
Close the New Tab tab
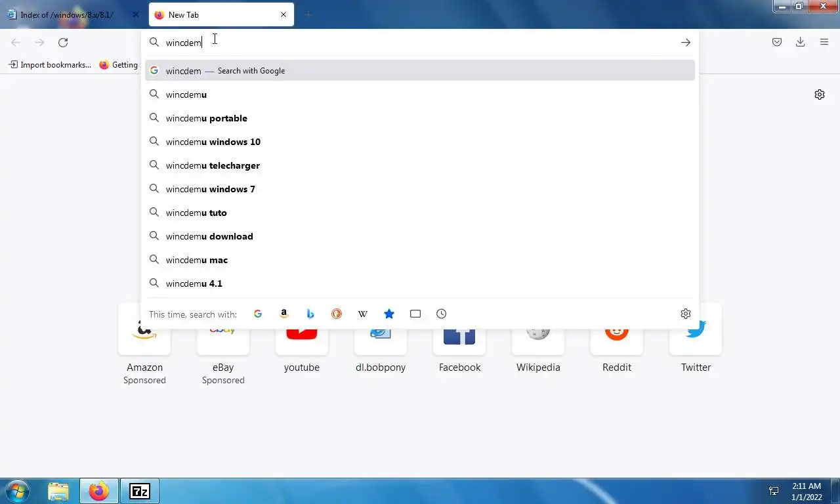click(283, 14)
